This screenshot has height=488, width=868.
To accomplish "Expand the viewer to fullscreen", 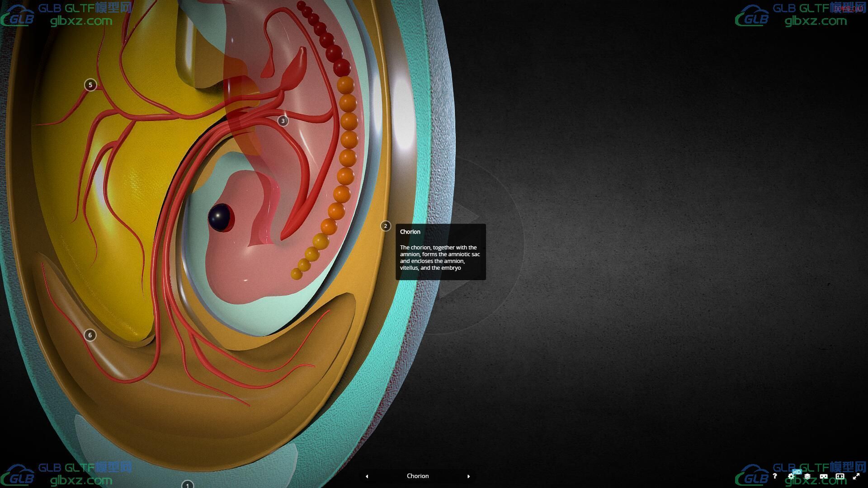I will pyautogui.click(x=856, y=476).
